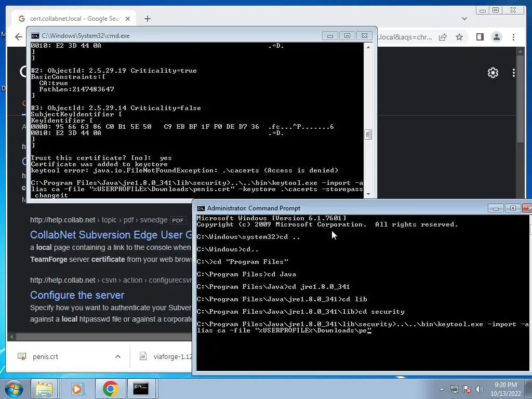The image size is (532, 399).
Task: Click the cmd.exe window title icon
Action: click(35, 36)
